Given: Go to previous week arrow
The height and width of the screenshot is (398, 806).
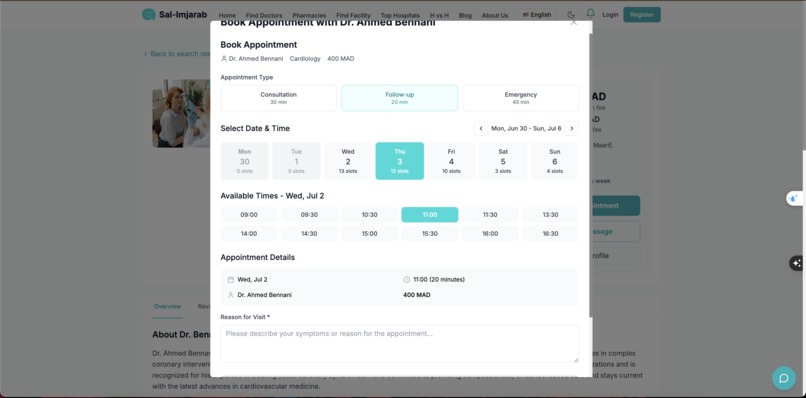Looking at the screenshot, I should [x=481, y=129].
